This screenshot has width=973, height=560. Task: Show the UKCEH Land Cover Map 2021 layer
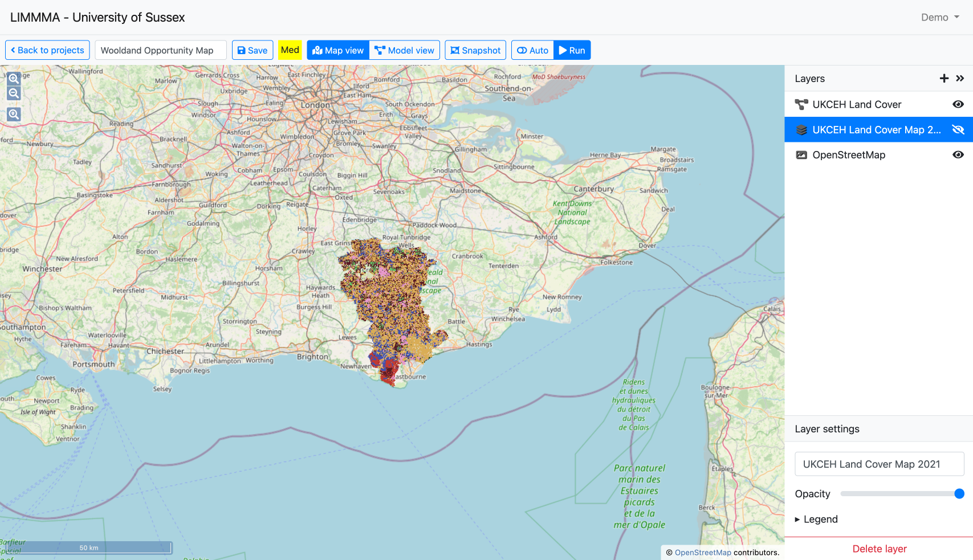pos(958,130)
